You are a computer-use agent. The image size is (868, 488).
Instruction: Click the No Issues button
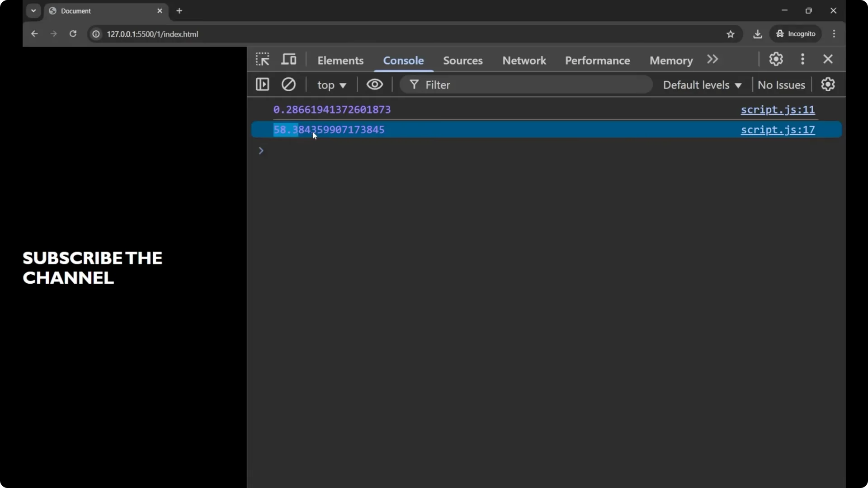tap(781, 85)
